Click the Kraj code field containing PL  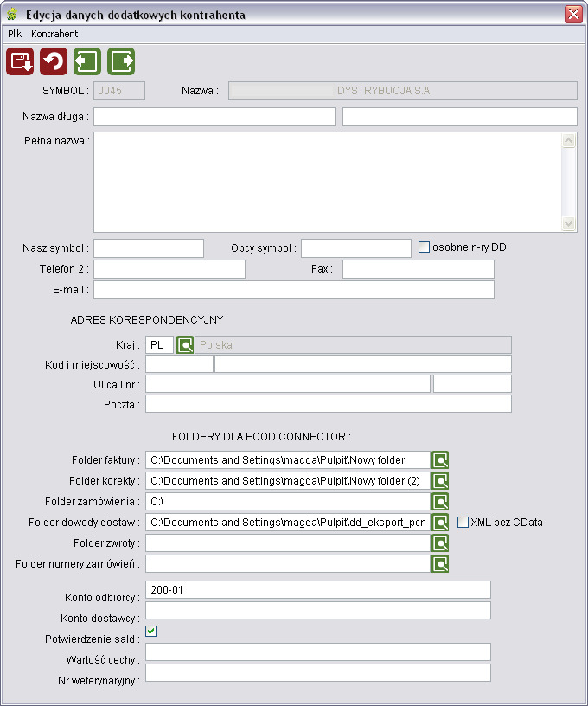(x=160, y=345)
